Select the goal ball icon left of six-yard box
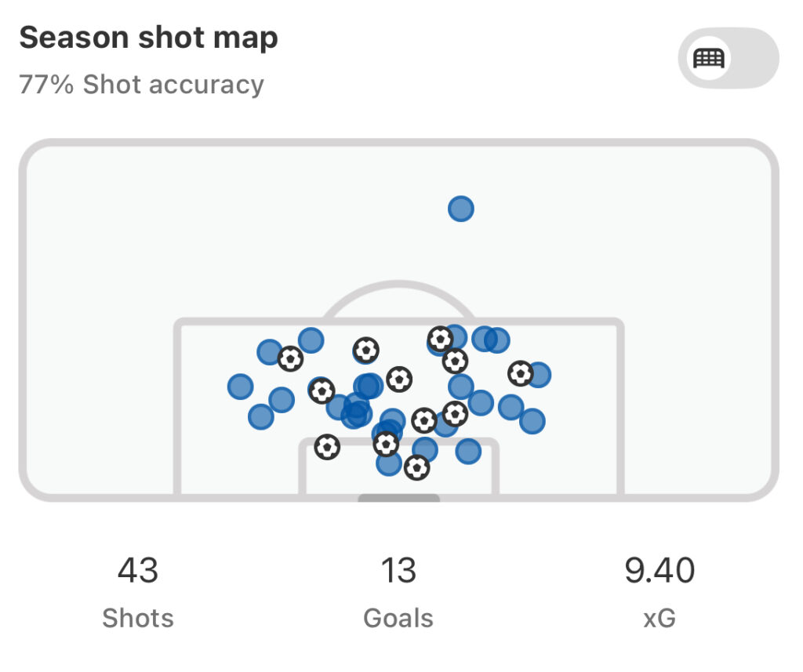The image size is (803, 672). 327,447
